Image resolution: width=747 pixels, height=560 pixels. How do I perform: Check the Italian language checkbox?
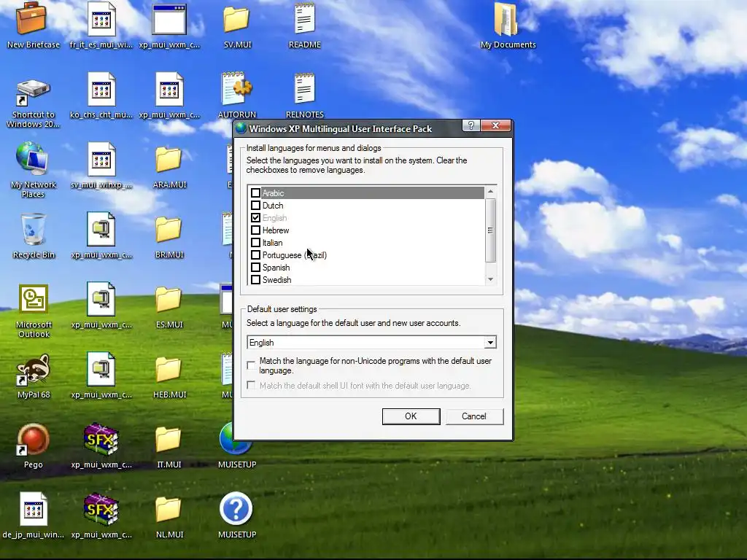255,242
